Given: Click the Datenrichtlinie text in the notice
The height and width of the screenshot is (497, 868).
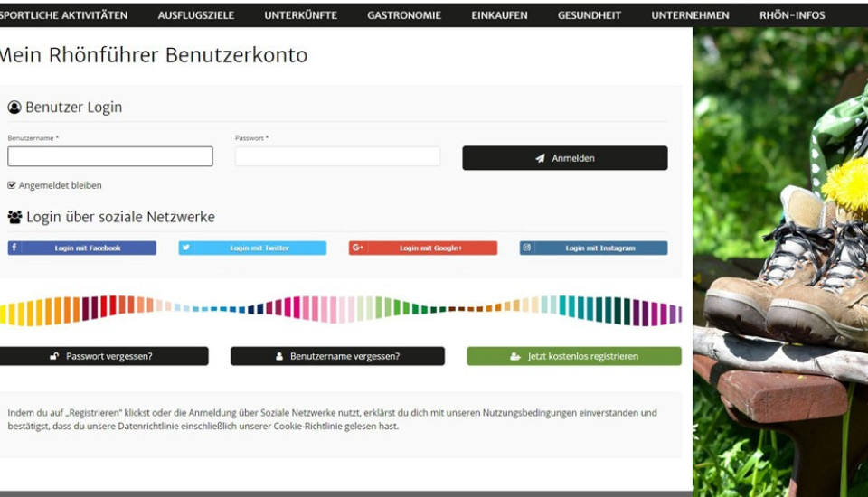Looking at the screenshot, I should click(x=147, y=427).
